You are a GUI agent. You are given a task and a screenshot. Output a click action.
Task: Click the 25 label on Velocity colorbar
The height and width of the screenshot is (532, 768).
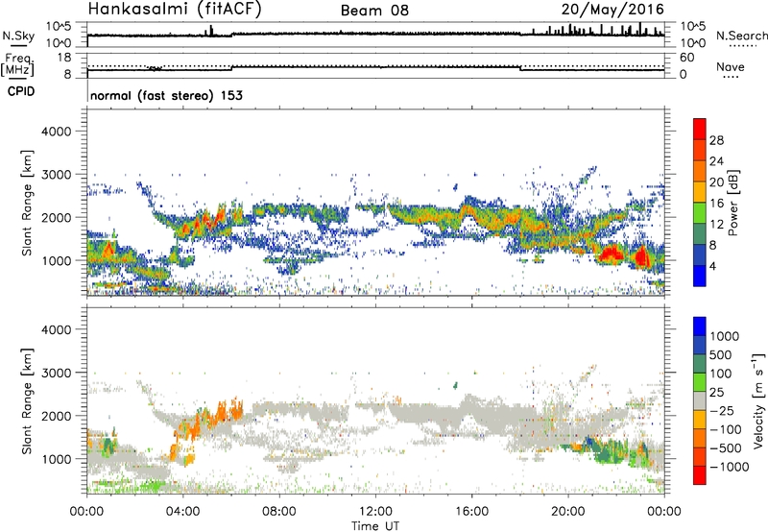coord(716,392)
